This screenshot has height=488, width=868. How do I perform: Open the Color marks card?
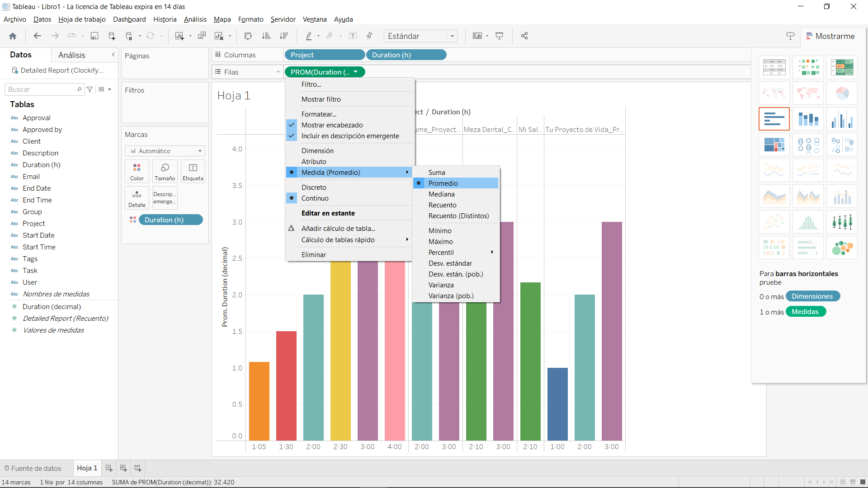(137, 171)
